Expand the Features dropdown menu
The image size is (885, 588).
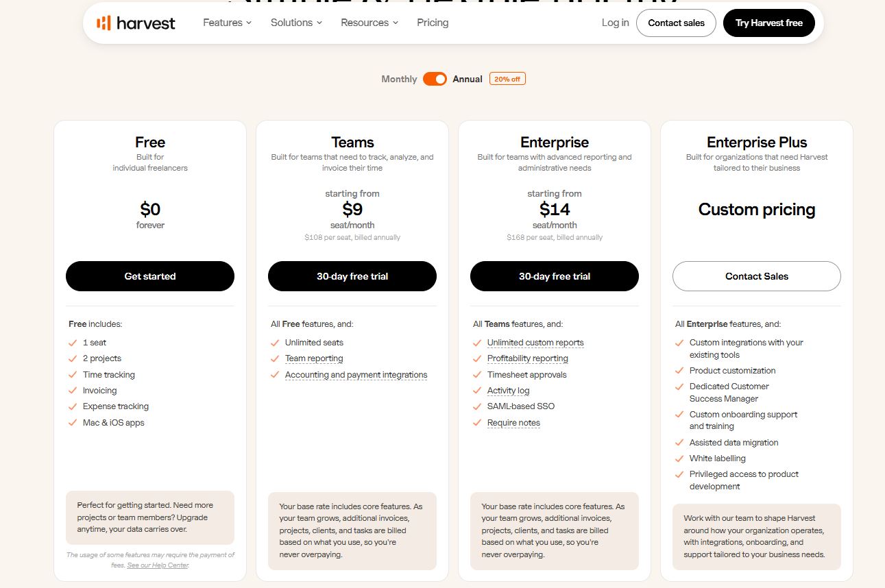click(227, 23)
